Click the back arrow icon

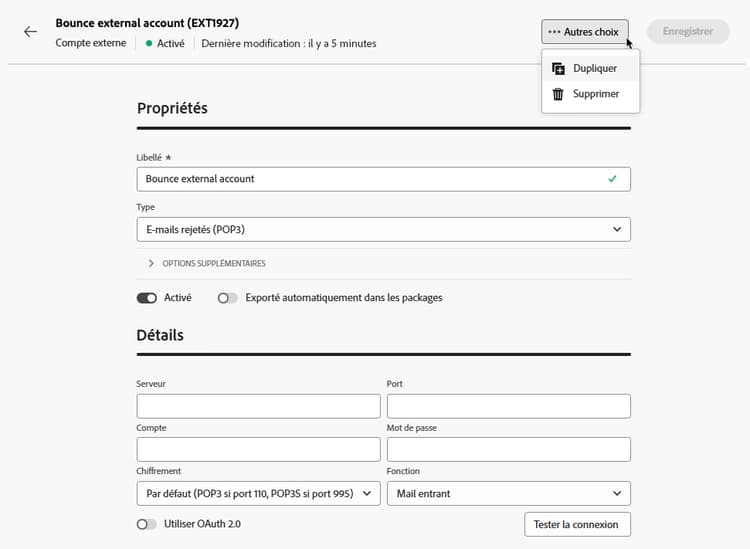pyautogui.click(x=30, y=32)
